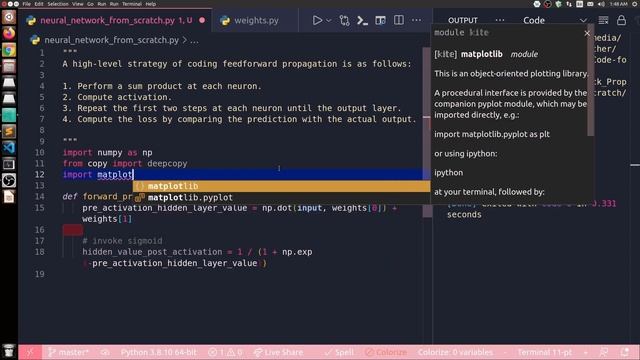Open the side preview layout icon
The width and height of the screenshot is (640, 360).
(380, 20)
